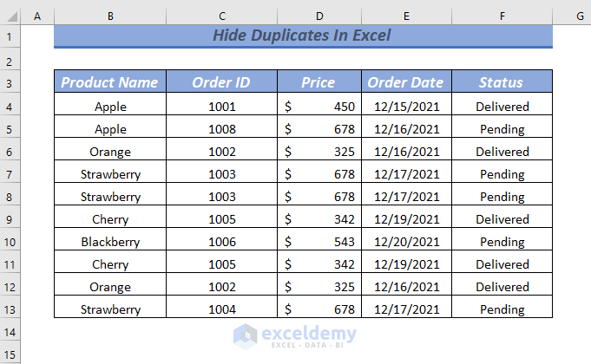
Task: Select the price cell showing 450
Action: tap(319, 107)
